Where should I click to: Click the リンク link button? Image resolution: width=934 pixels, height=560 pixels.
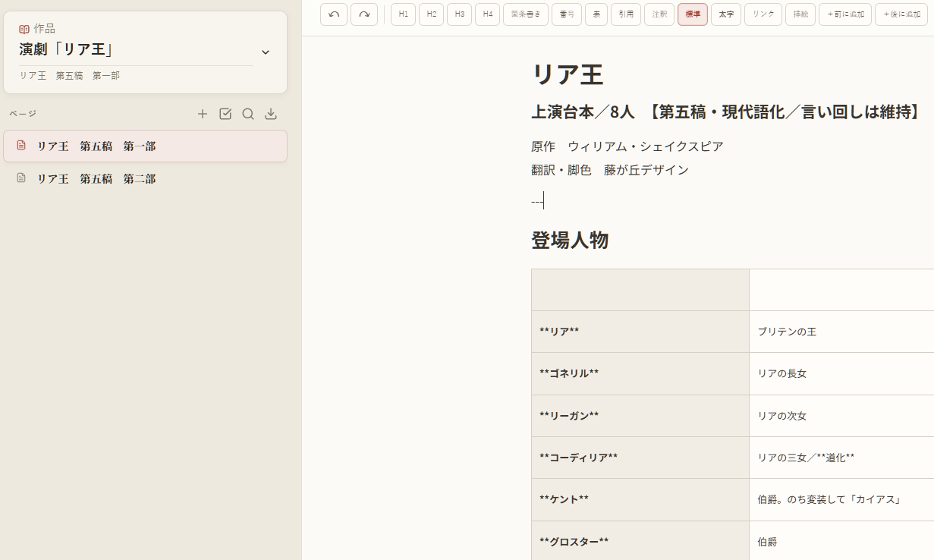[x=763, y=14]
